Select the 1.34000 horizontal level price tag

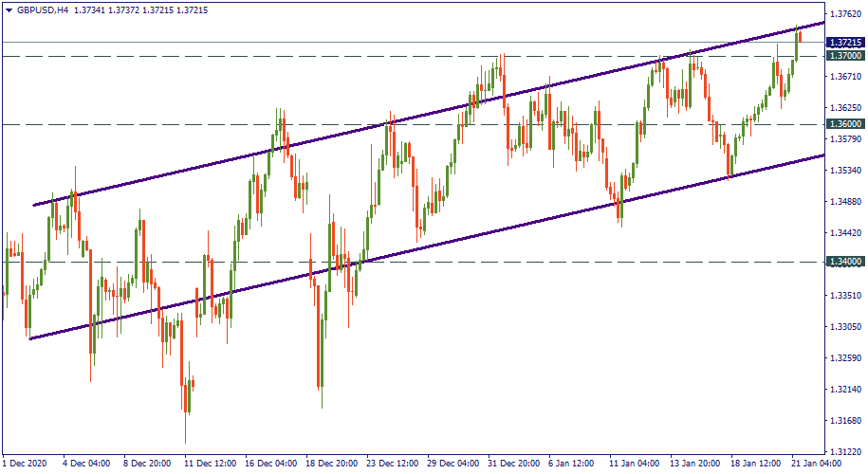tap(844, 262)
